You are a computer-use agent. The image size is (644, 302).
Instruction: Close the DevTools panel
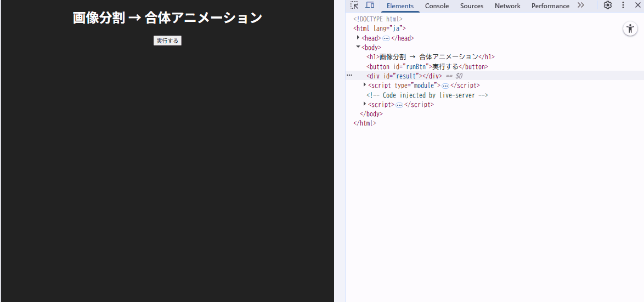pyautogui.click(x=637, y=5)
